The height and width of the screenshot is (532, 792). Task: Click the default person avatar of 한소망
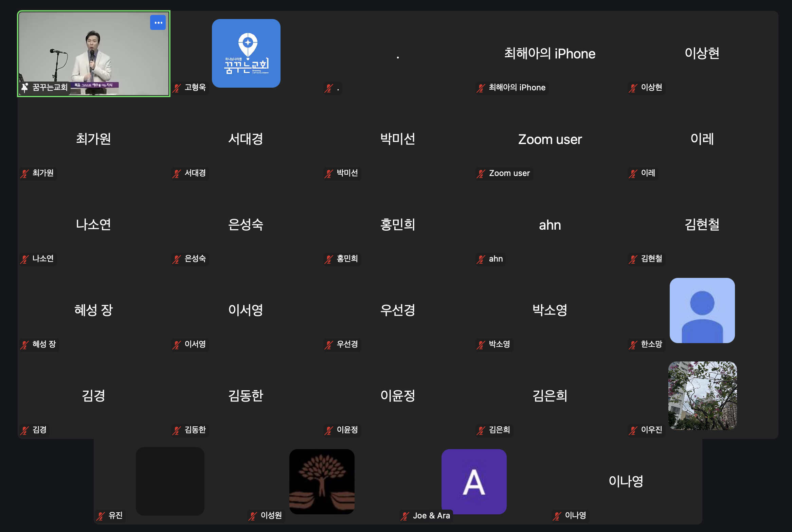click(x=702, y=310)
